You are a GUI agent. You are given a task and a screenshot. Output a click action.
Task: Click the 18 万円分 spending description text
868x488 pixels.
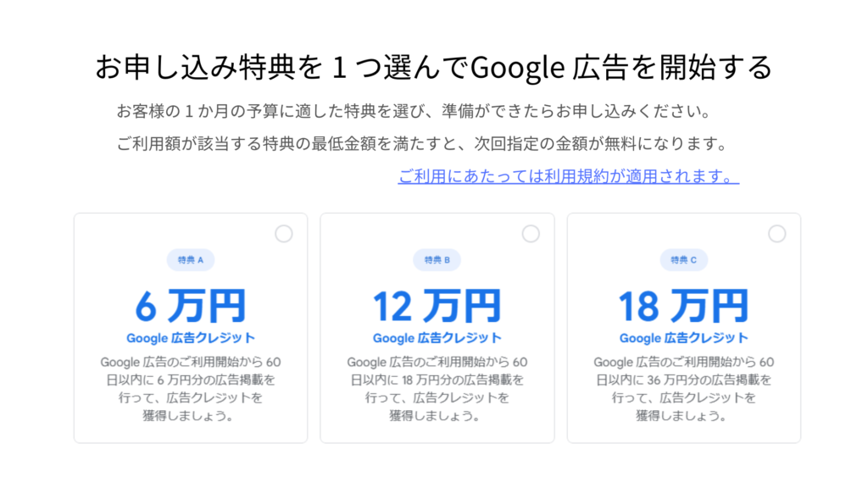[437, 380]
